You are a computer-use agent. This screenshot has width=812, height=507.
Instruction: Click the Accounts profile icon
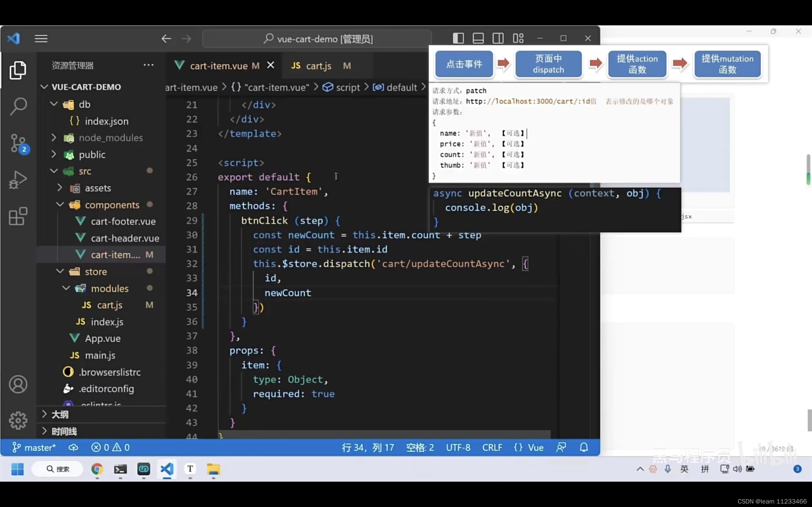coord(18,384)
